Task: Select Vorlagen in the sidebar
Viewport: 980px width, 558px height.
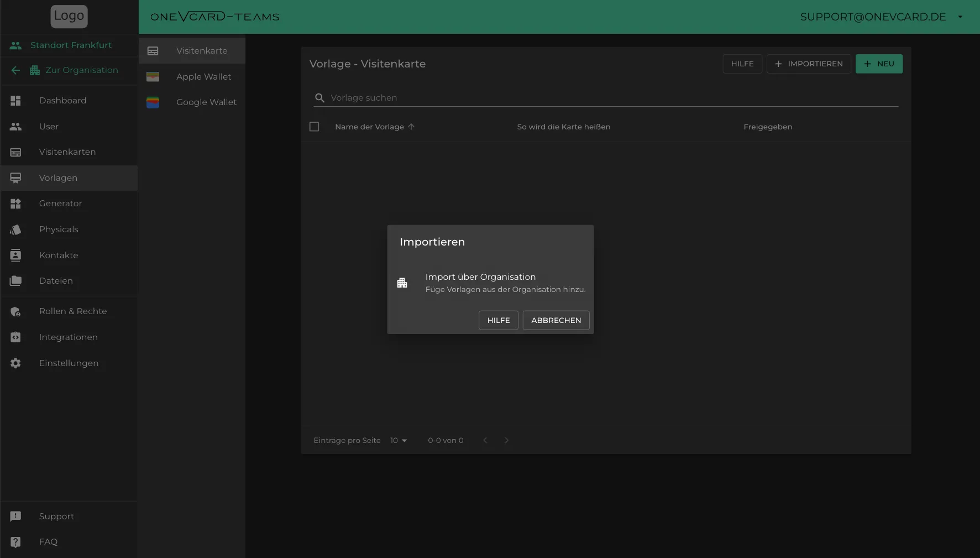Action: coord(69,178)
